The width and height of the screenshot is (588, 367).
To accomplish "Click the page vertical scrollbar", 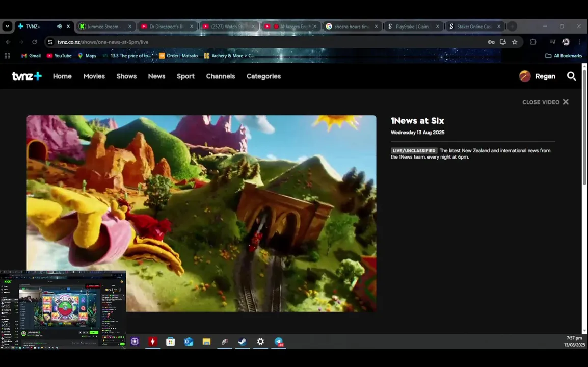I will 584,127.
